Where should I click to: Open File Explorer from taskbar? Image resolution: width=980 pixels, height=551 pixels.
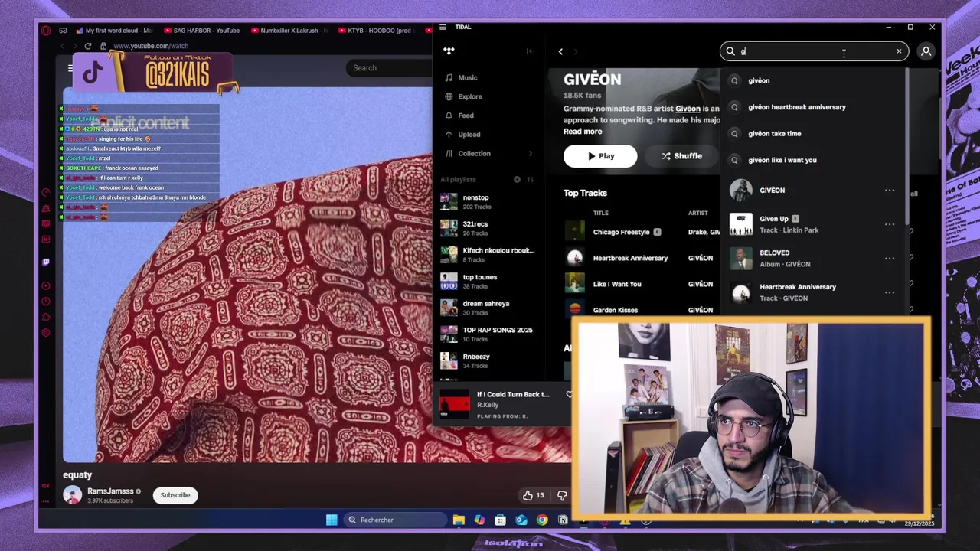coord(459,520)
